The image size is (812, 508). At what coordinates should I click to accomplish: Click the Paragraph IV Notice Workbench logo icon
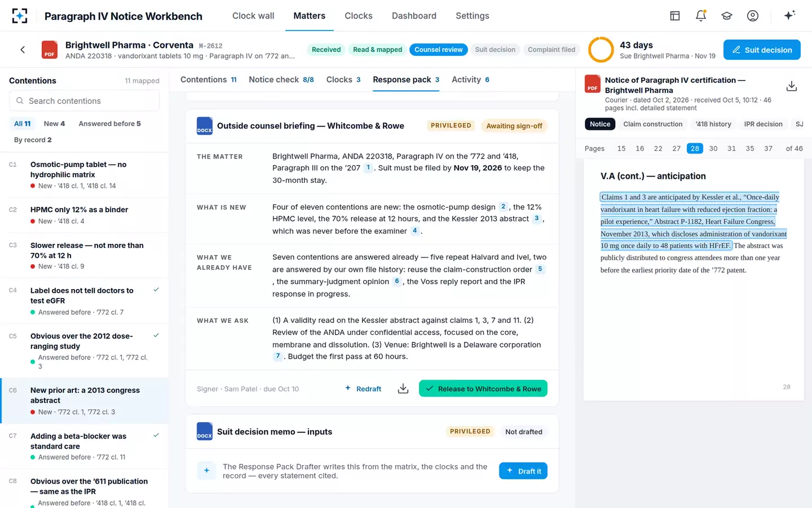pos(20,16)
